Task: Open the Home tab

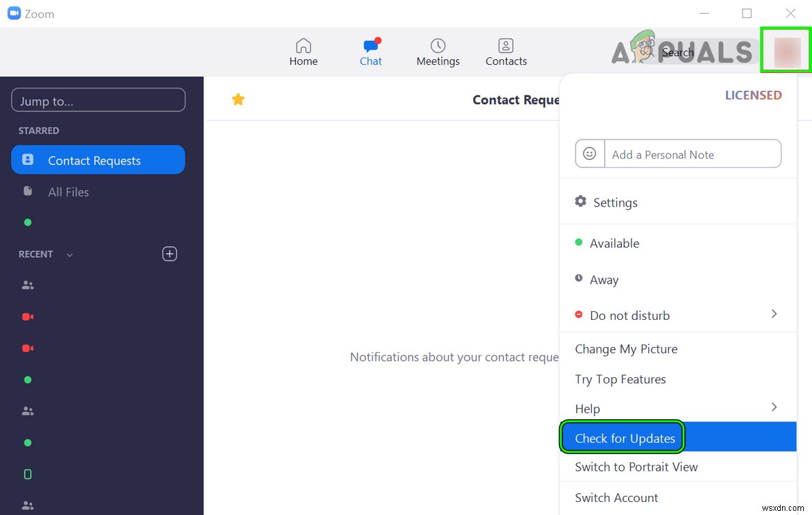Action: (x=303, y=53)
